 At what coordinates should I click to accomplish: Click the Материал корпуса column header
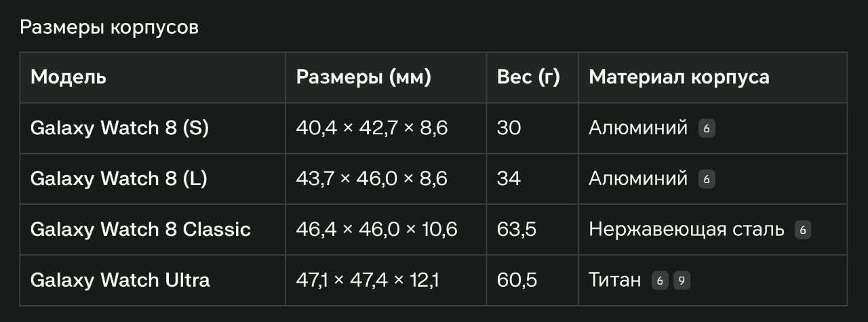679,77
